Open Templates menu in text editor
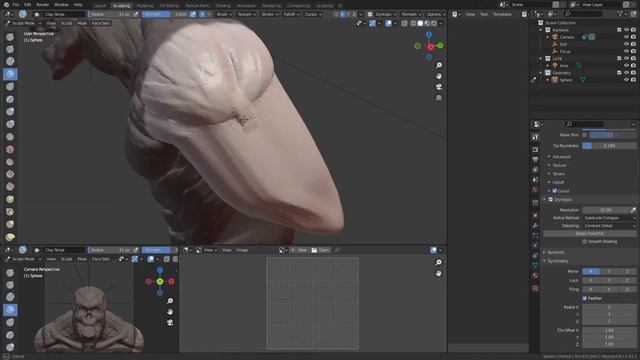The width and height of the screenshot is (640, 360). [502, 14]
